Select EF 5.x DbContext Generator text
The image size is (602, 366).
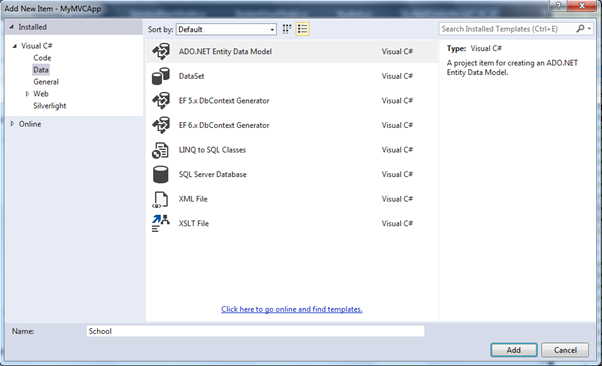pos(224,101)
